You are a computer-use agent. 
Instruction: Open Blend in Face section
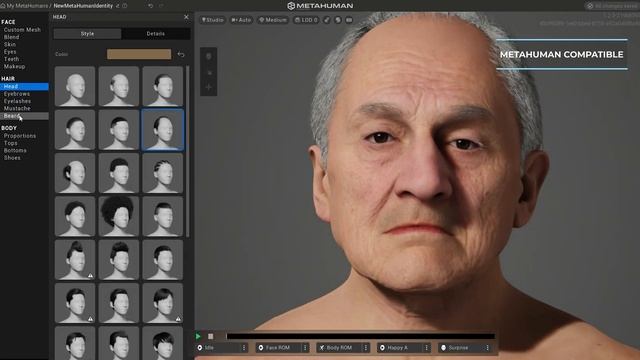point(11,37)
